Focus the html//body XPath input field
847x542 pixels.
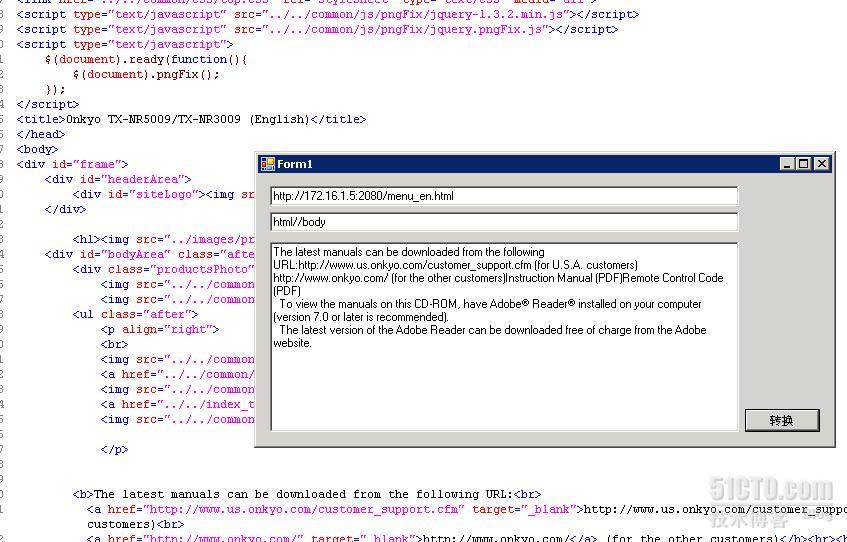coord(504,222)
